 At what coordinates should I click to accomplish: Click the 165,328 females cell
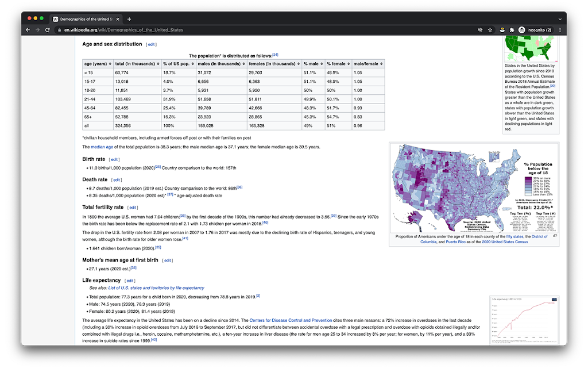[x=274, y=126]
